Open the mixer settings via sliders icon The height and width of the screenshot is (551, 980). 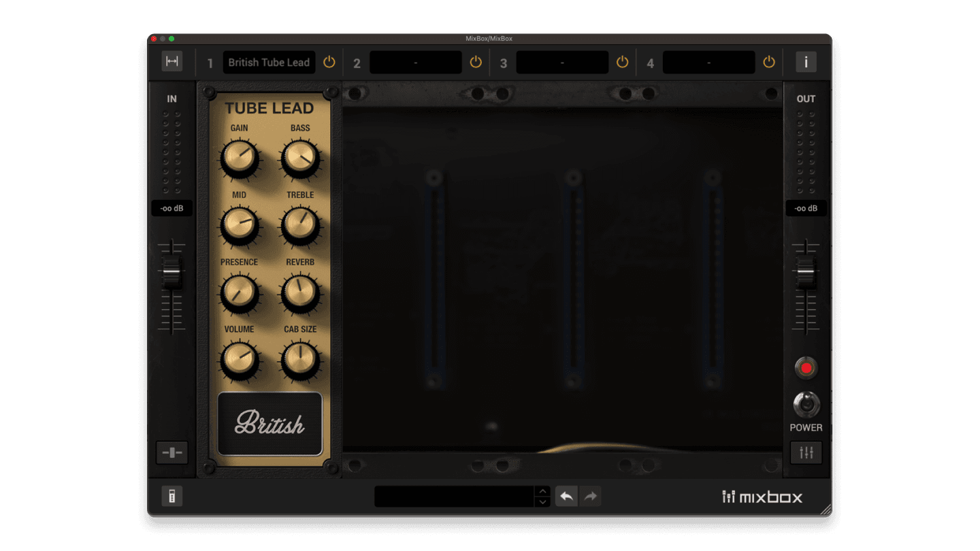point(806,452)
